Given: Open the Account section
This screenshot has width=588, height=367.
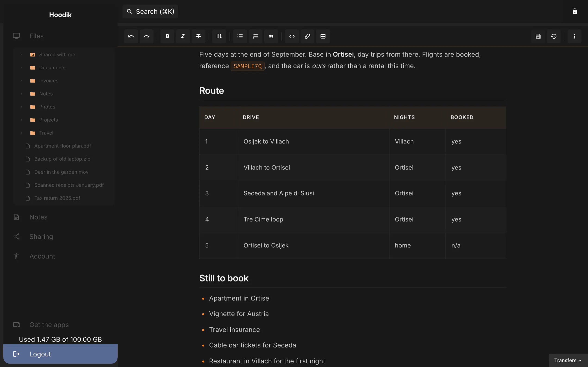Looking at the screenshot, I should (x=42, y=256).
